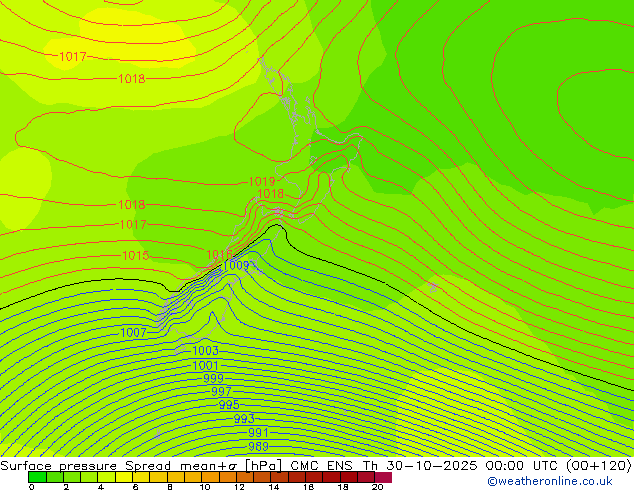Click the crimson swatch after 20
The width and height of the screenshot is (634, 490).
point(383,477)
